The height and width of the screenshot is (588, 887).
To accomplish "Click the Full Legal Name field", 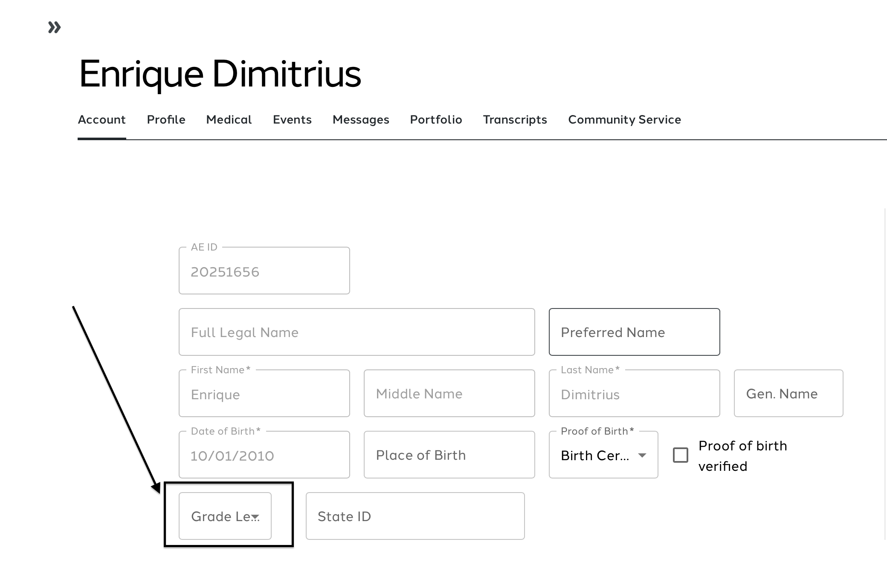I will [x=357, y=332].
